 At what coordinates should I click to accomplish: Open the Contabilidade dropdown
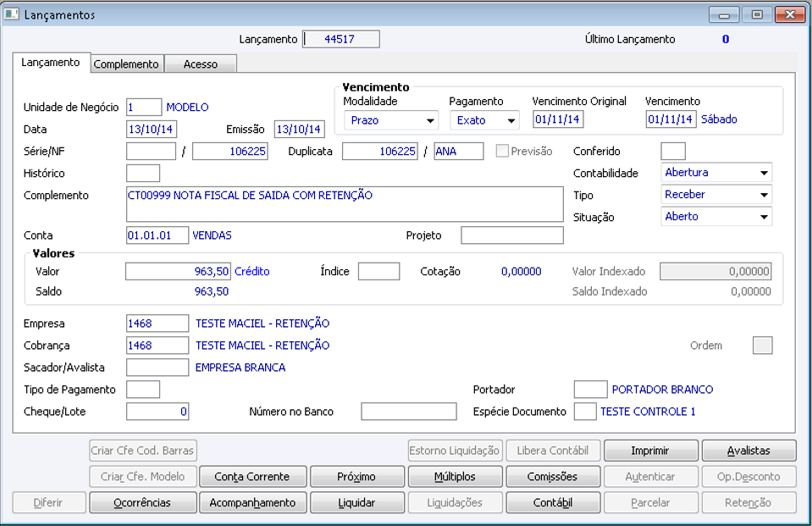click(764, 173)
